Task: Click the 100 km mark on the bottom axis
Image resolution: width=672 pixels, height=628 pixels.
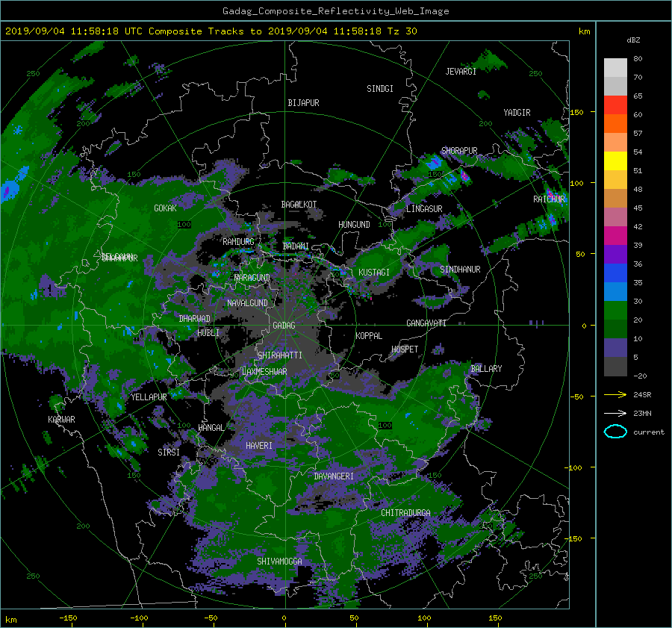Action: click(x=424, y=618)
